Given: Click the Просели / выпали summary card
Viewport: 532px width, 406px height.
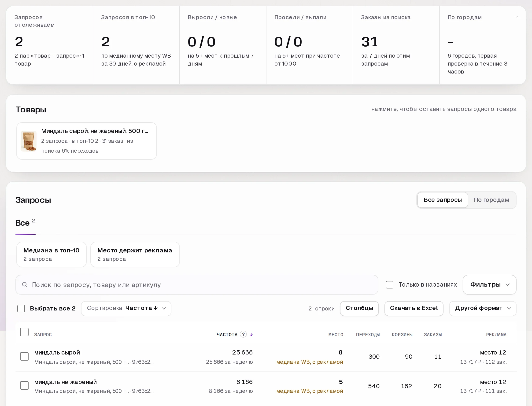Looking at the screenshot, I should (x=309, y=45).
